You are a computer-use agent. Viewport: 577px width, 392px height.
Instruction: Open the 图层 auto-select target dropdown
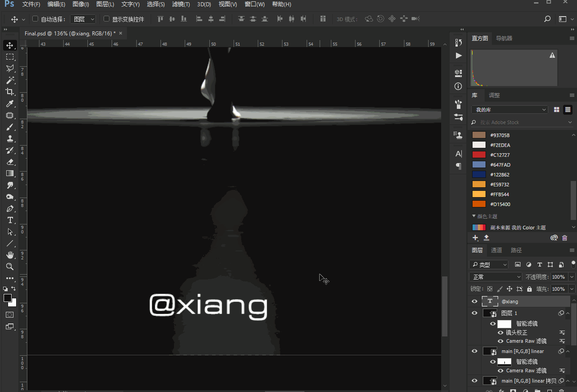(x=83, y=19)
